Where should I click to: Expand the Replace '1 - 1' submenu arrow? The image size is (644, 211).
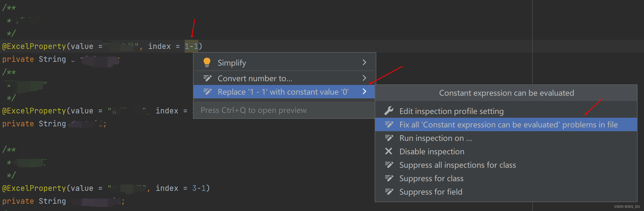(x=364, y=91)
